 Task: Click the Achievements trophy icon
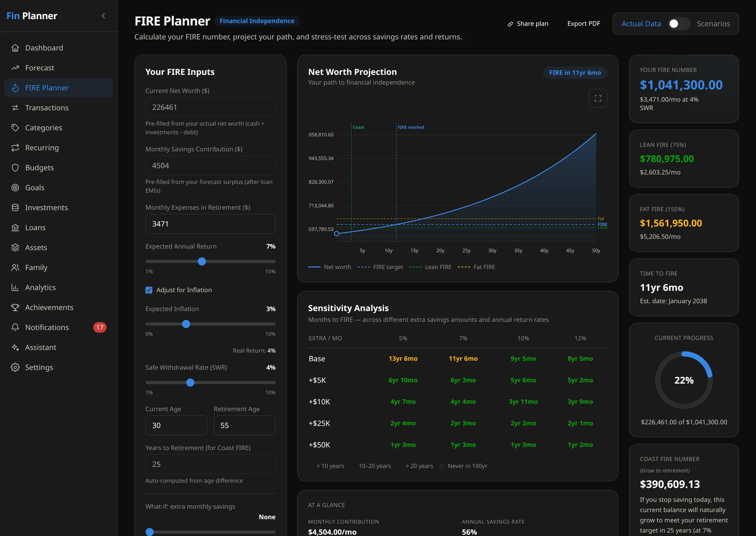click(15, 307)
